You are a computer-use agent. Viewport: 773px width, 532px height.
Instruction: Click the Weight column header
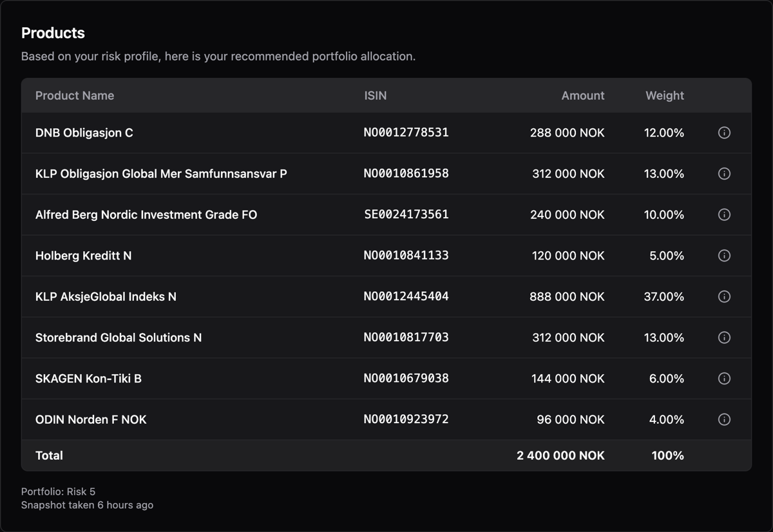(665, 95)
